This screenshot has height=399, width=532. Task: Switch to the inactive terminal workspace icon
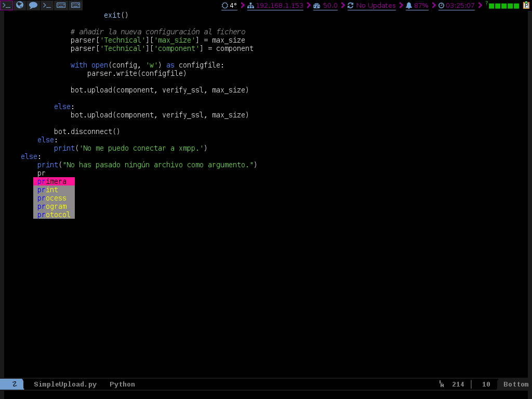[47, 5]
